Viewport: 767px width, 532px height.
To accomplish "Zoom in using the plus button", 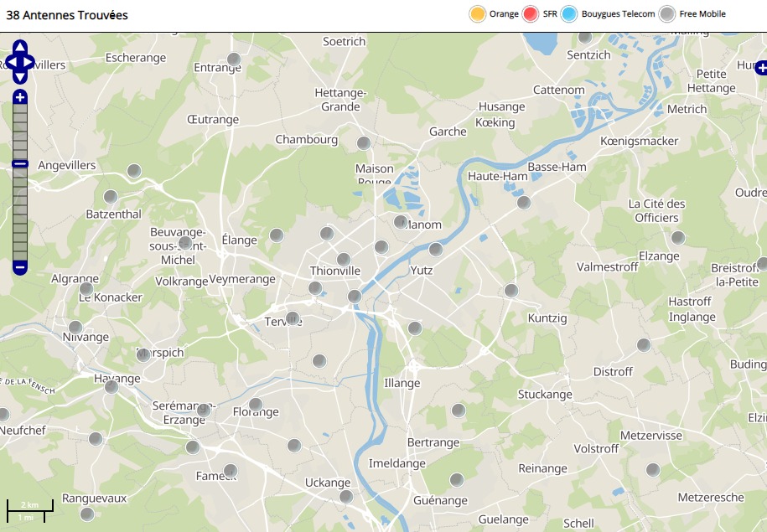I will [x=20, y=97].
